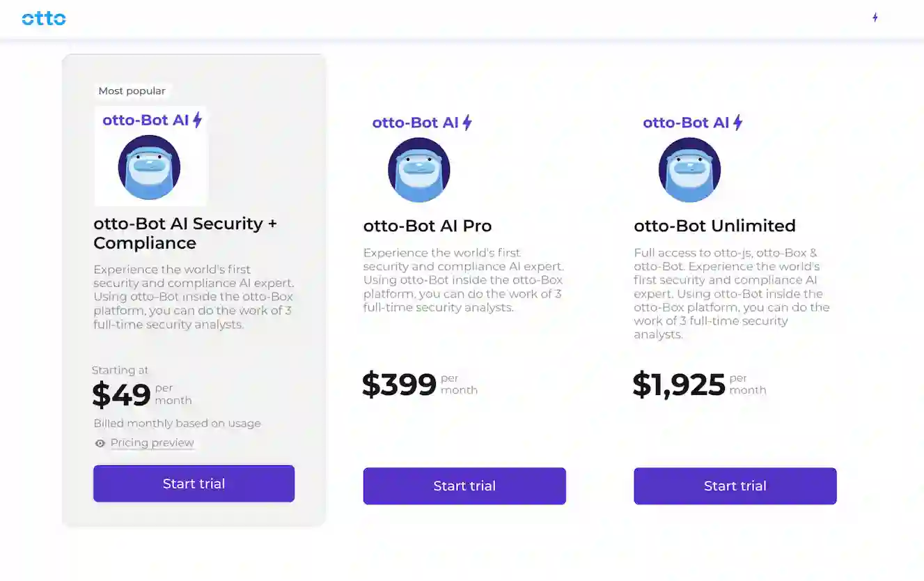924x581 pixels.
Task: Start trial for otto-Bot Unlimited
Action: pyautogui.click(x=735, y=486)
